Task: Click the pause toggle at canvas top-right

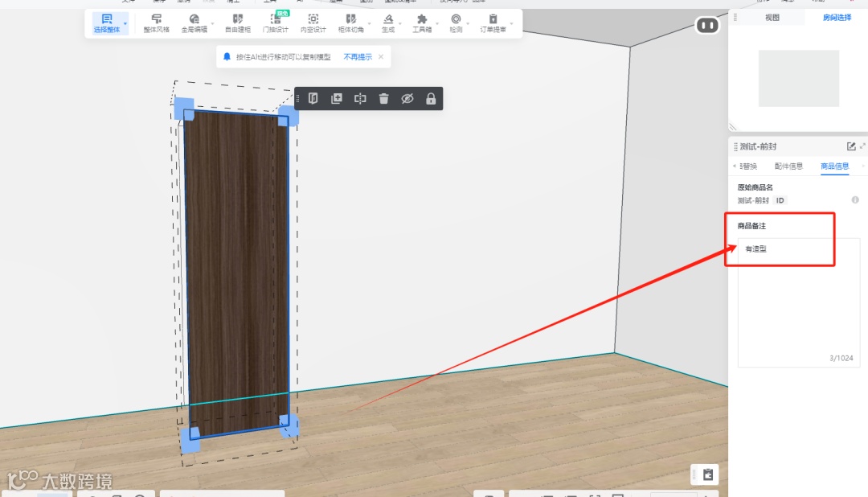Action: coord(707,26)
